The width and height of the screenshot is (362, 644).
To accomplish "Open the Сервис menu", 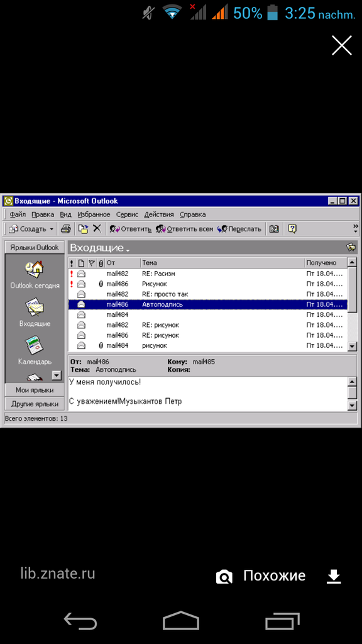I will tap(127, 214).
